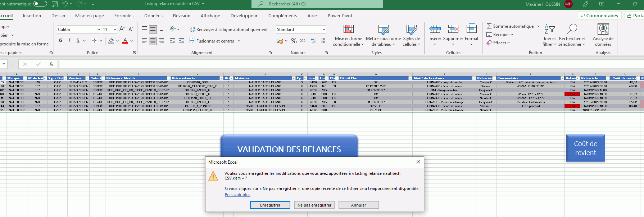
Task: Click the En savoir plus link
Action: [x=237, y=195]
